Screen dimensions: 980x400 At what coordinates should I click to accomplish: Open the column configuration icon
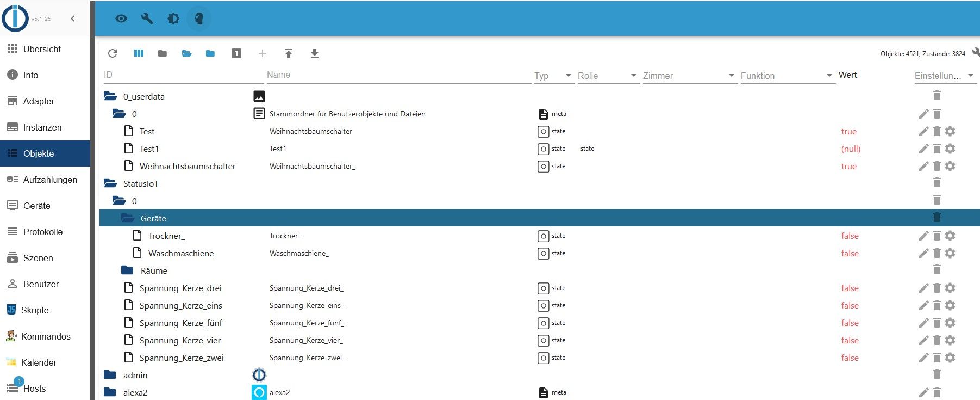tap(139, 53)
